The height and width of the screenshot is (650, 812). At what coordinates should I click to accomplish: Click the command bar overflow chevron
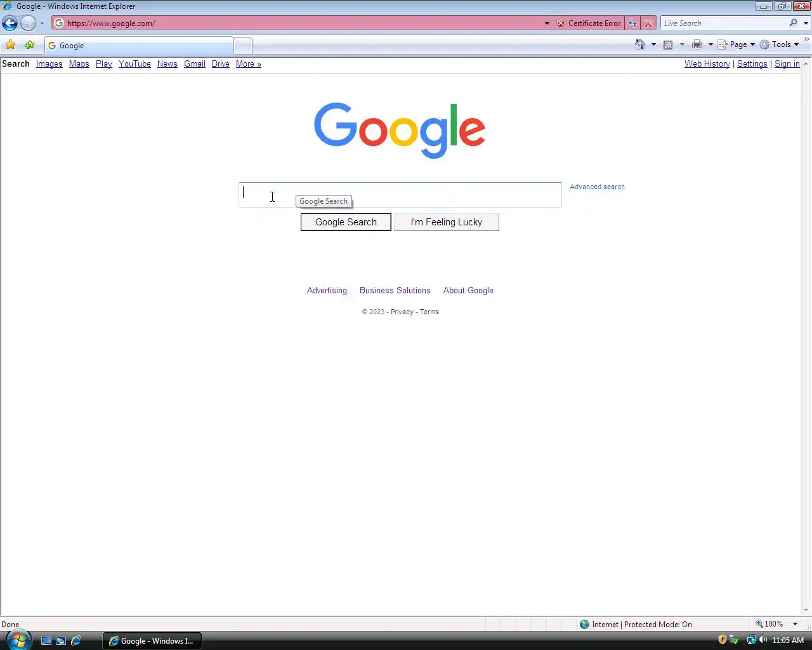(807, 40)
